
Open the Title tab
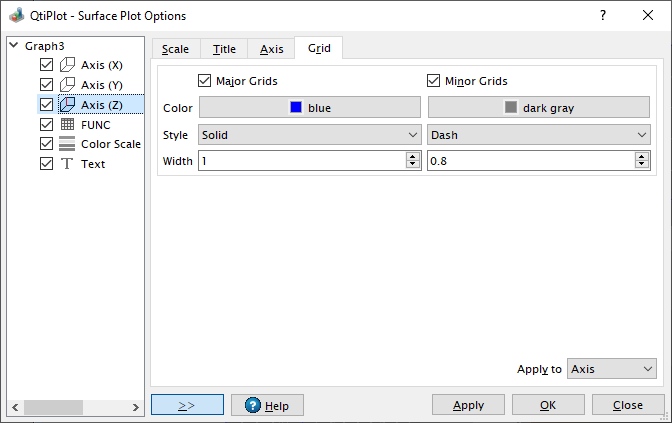224,49
